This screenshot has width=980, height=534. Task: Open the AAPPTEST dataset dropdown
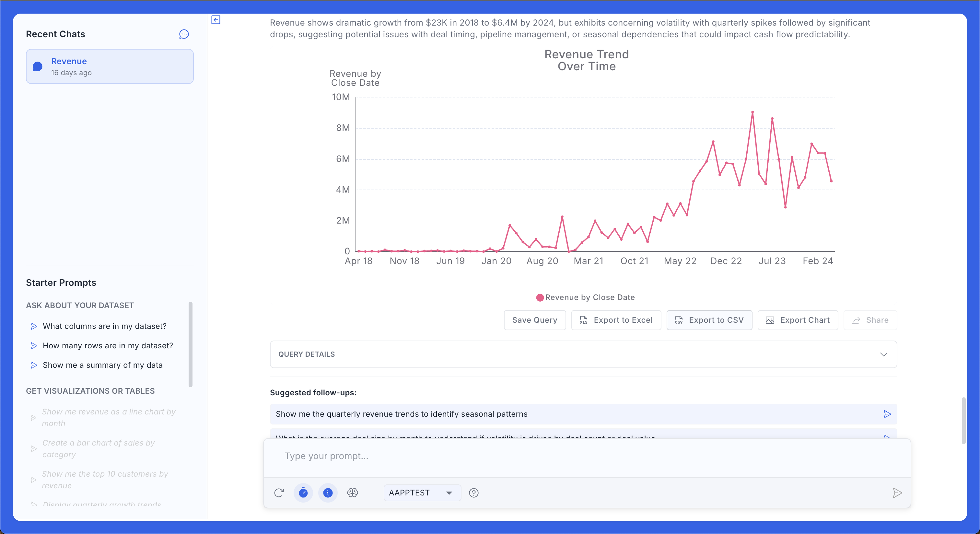[422, 493]
